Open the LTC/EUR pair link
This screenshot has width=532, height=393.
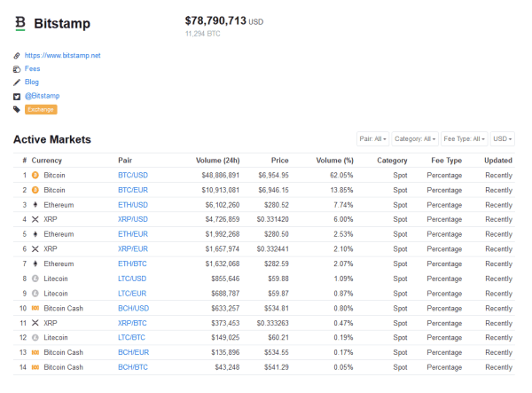[132, 294]
